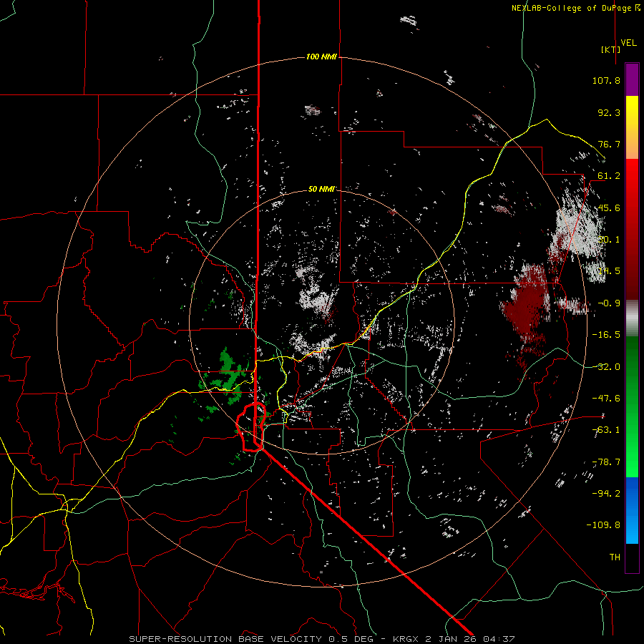Screen dimensions: 644x644
Task: Click the purple segment of the velocity color bar
Action: (632, 79)
